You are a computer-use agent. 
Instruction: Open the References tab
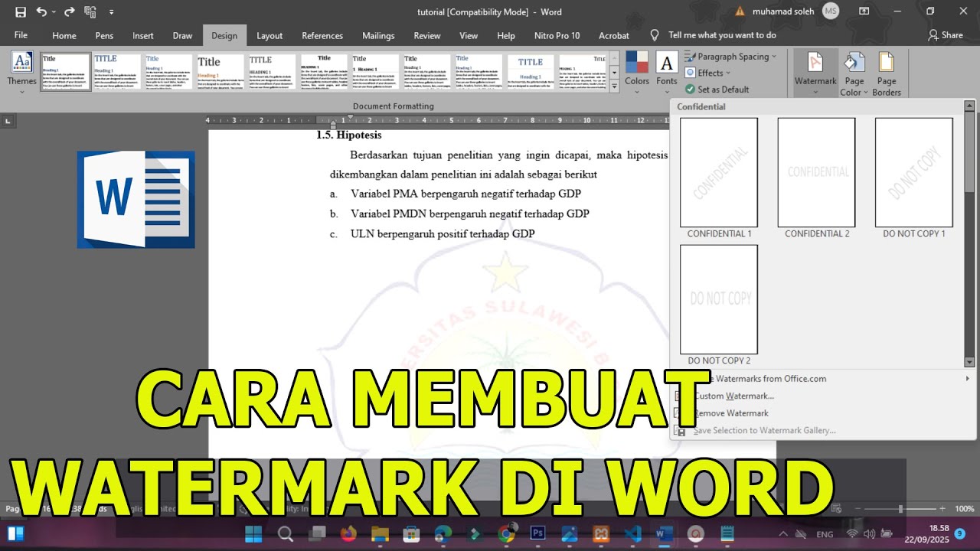pyautogui.click(x=322, y=35)
